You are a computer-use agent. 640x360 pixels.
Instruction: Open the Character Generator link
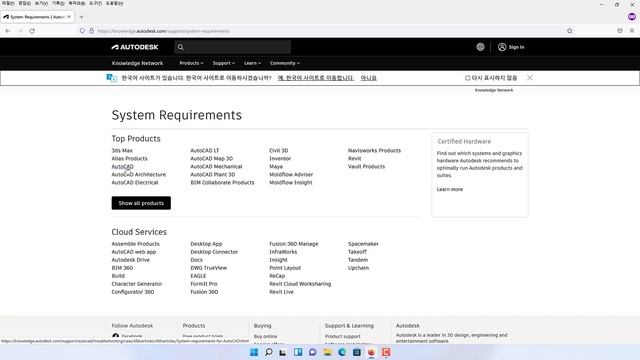pos(137,284)
